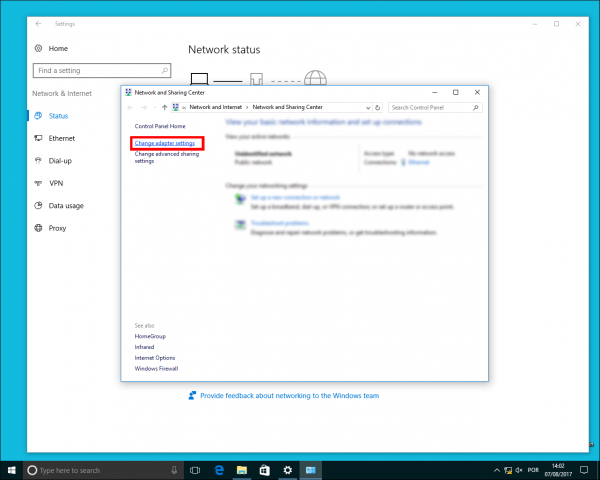Open Troubleshoot problems link
This screenshot has height=480, width=600.
(x=280, y=223)
